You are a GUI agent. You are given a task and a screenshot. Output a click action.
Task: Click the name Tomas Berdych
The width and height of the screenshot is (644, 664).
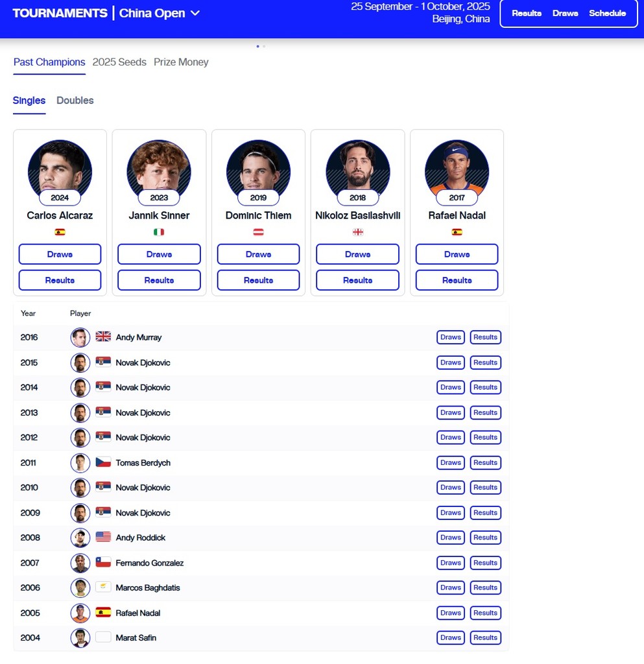click(x=143, y=463)
